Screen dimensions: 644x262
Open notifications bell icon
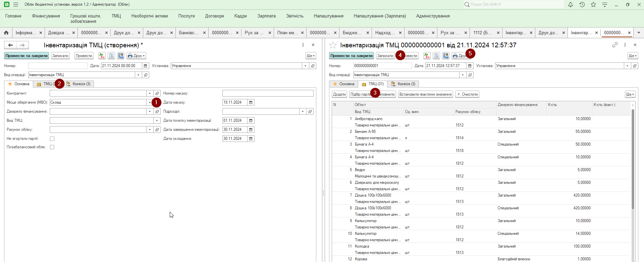570,4
